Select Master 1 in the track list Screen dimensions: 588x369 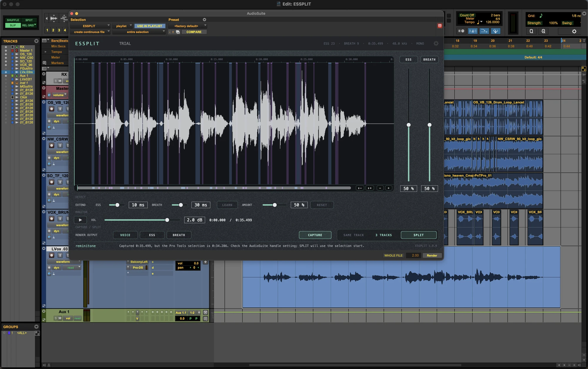(x=26, y=51)
